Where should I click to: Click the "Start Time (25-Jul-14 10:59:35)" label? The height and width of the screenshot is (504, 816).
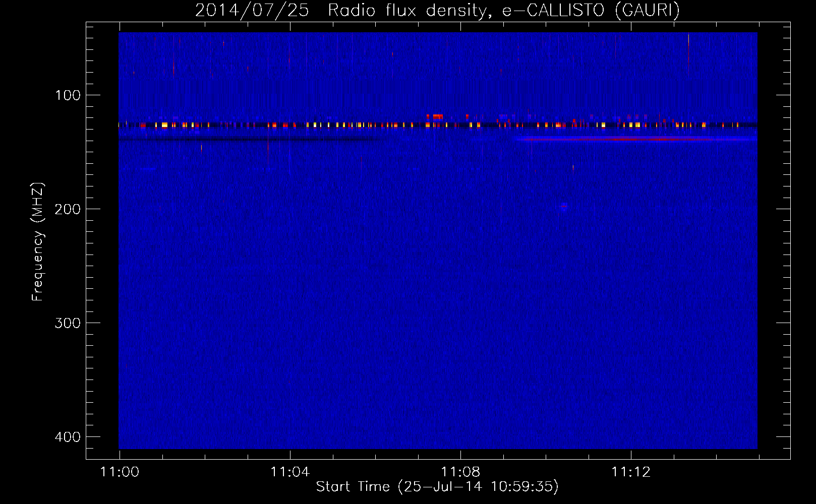tap(437, 487)
